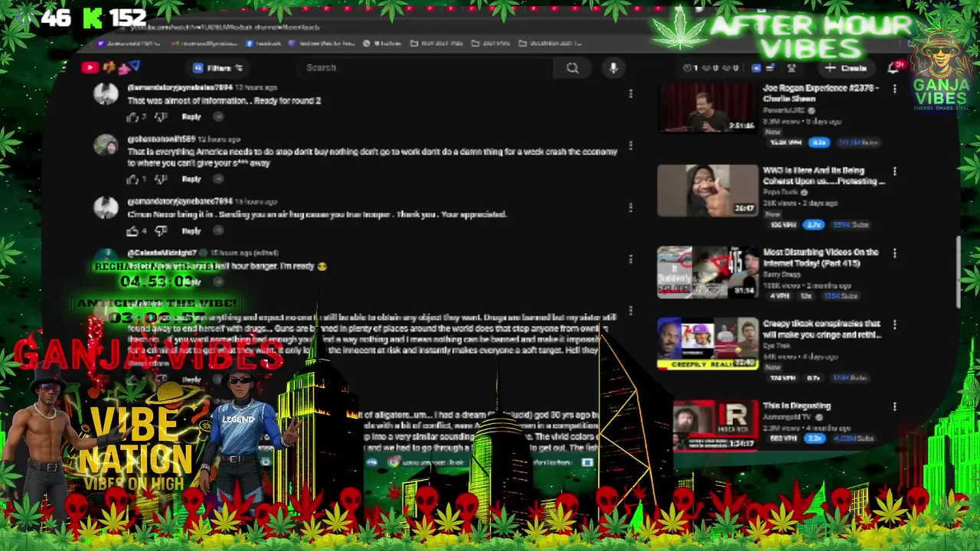Click the orange extension icon beside YouTube logo

click(x=109, y=67)
